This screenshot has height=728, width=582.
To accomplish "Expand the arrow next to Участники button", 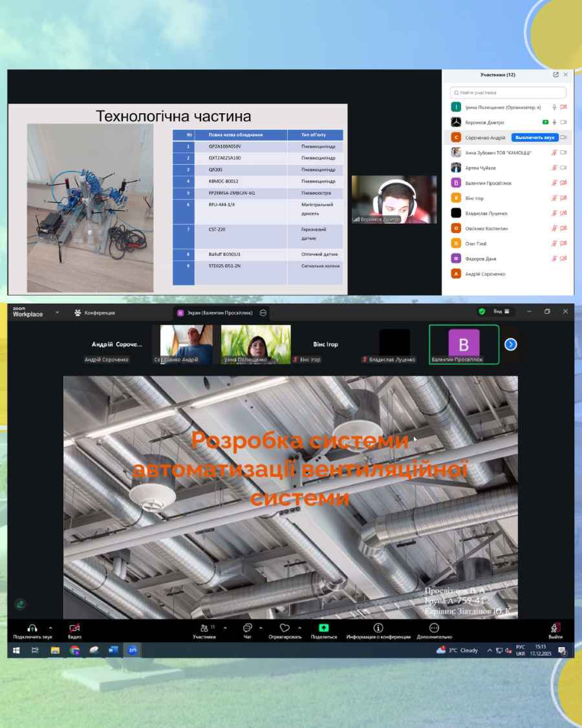I will point(222,628).
